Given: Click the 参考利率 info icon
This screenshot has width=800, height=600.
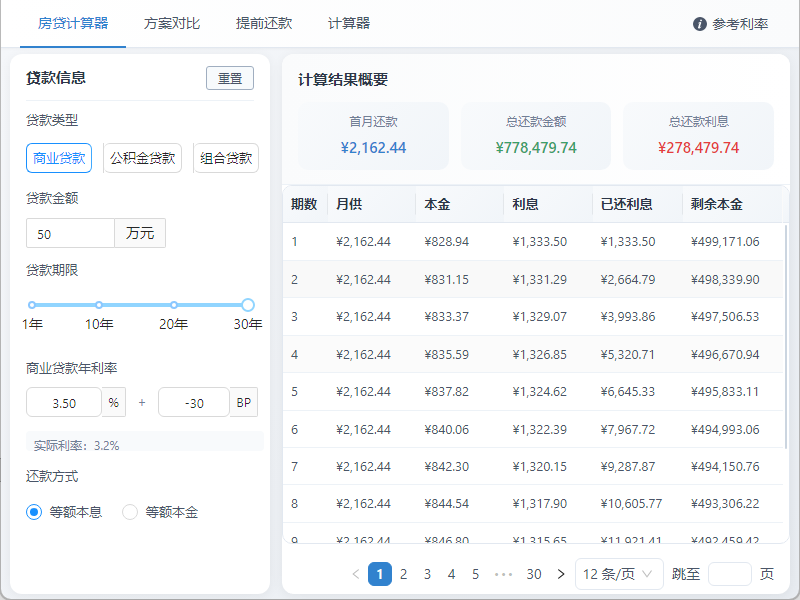Looking at the screenshot, I should [x=700, y=24].
